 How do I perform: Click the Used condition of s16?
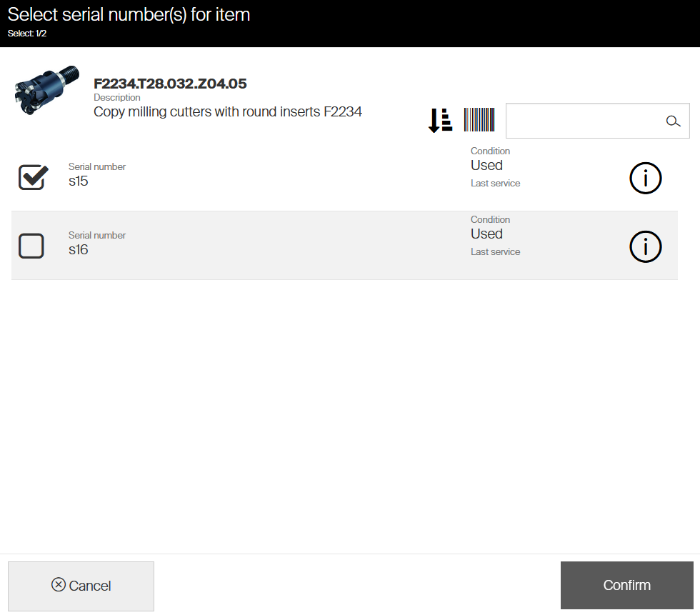486,234
